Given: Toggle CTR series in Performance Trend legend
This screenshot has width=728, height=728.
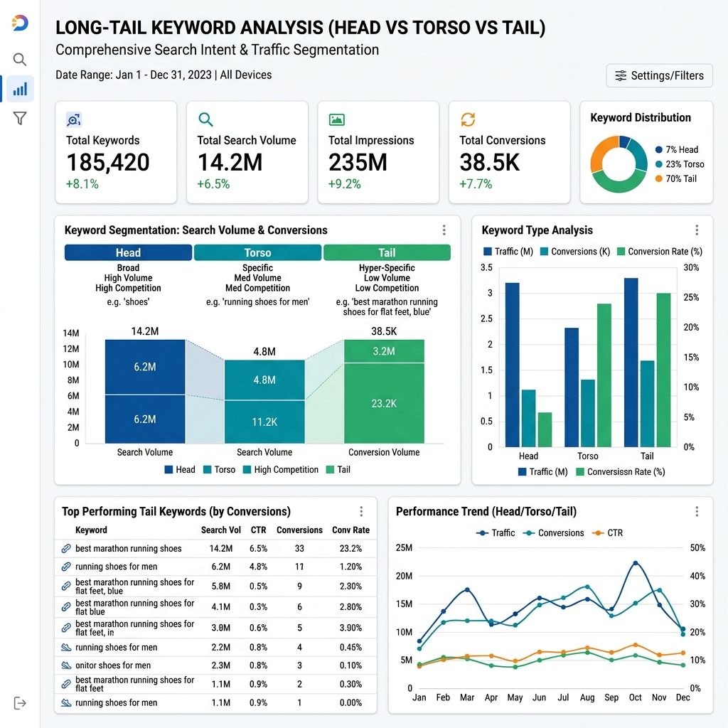Looking at the screenshot, I should point(607,533).
